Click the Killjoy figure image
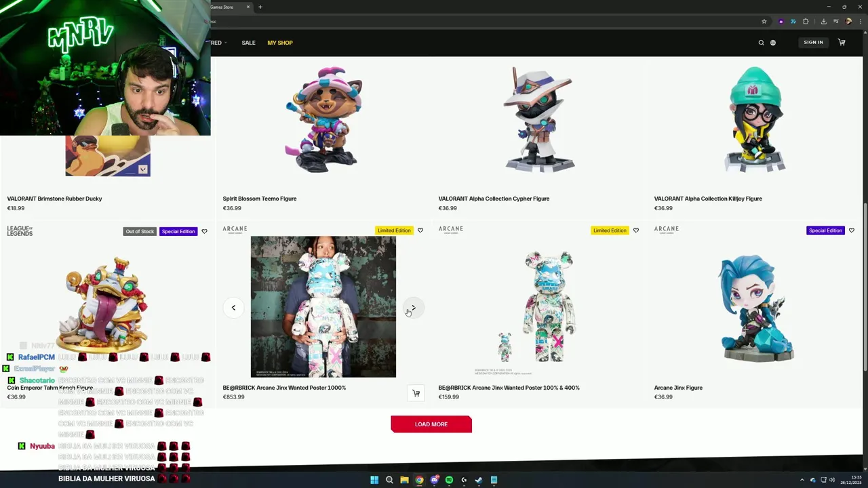Viewport: 868px width, 488px height. pos(755,119)
